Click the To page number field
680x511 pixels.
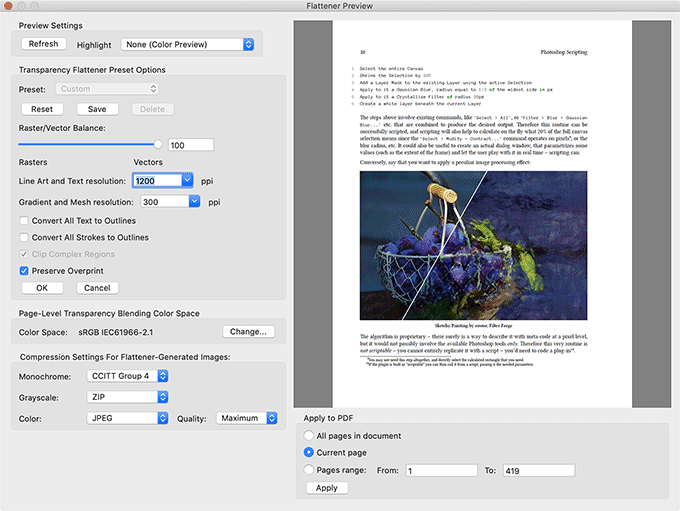(539, 471)
